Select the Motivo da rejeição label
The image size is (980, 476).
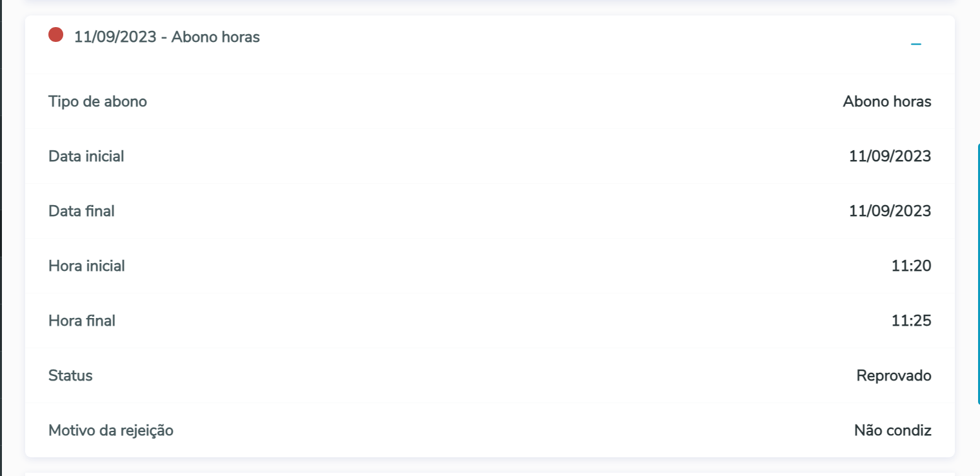click(x=111, y=430)
